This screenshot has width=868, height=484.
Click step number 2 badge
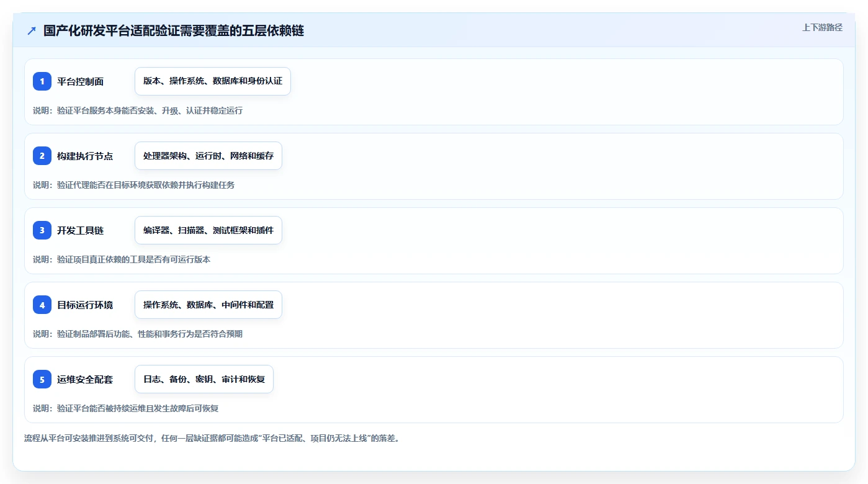pos(42,156)
